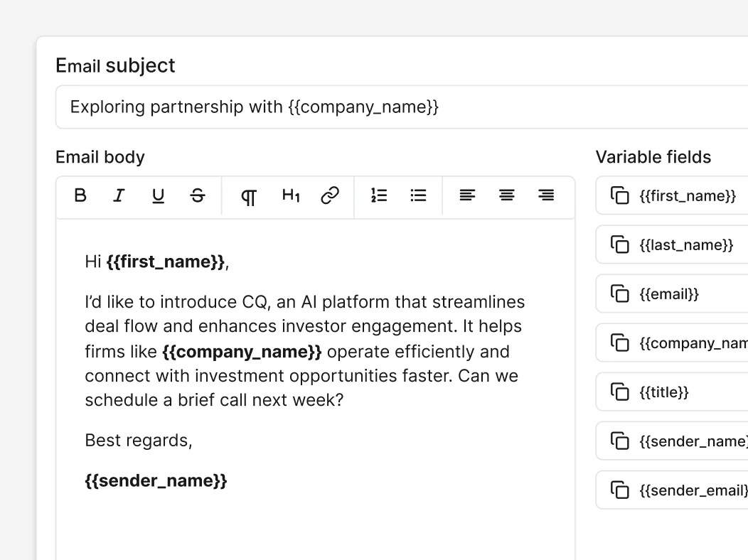
Task: Select the paragraph style icon
Action: [x=249, y=197]
